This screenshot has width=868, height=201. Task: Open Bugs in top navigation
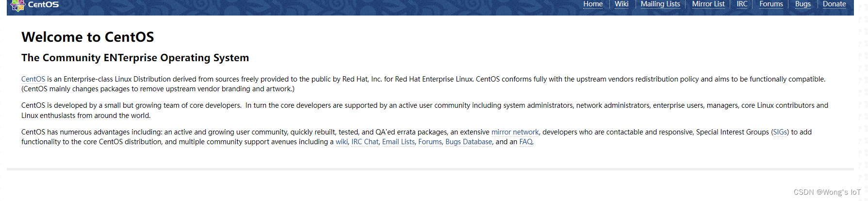coord(803,4)
